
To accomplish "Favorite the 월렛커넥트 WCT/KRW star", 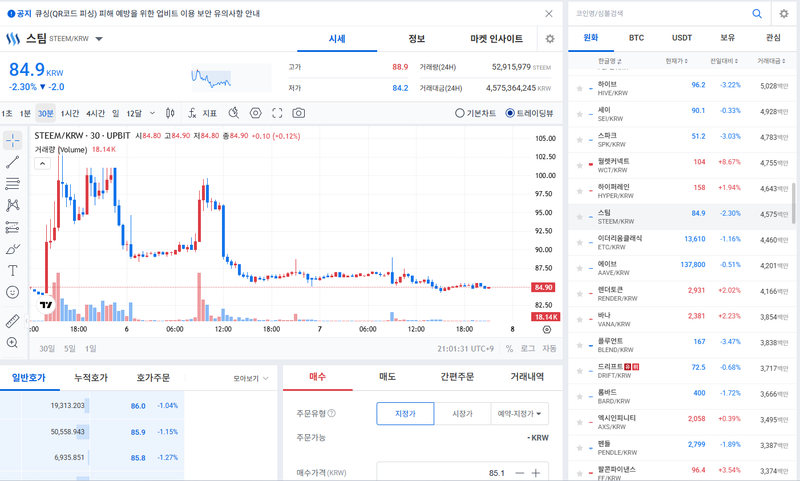I will [580, 165].
